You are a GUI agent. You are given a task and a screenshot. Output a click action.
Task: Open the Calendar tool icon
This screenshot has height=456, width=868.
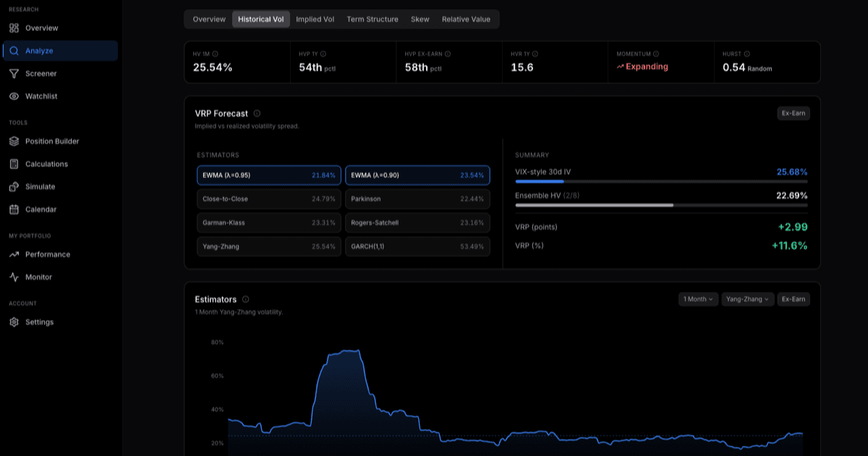[14, 209]
